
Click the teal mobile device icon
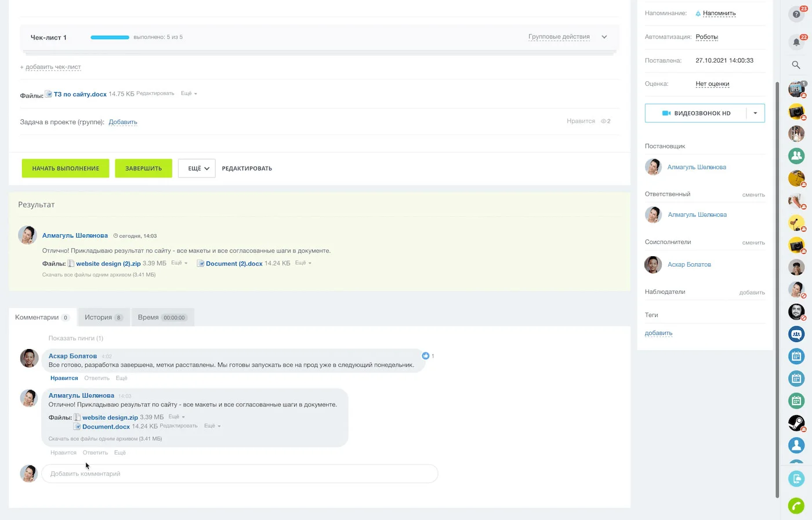click(x=796, y=479)
